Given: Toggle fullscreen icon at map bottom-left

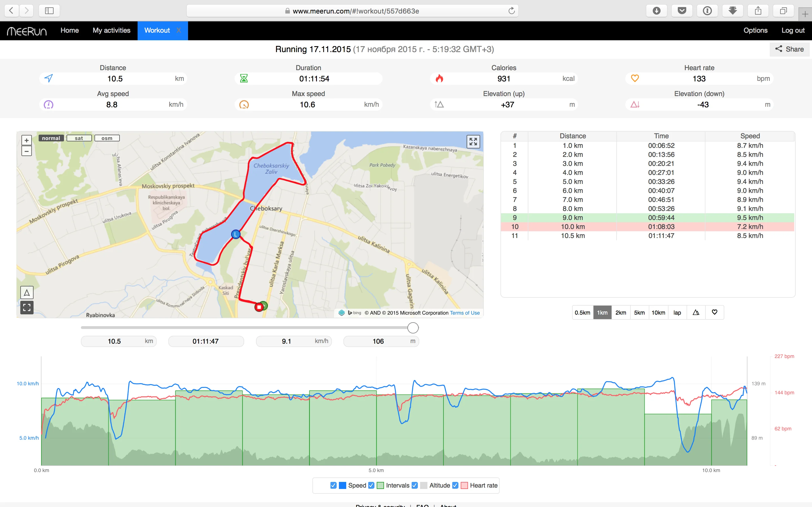Looking at the screenshot, I should tap(27, 307).
